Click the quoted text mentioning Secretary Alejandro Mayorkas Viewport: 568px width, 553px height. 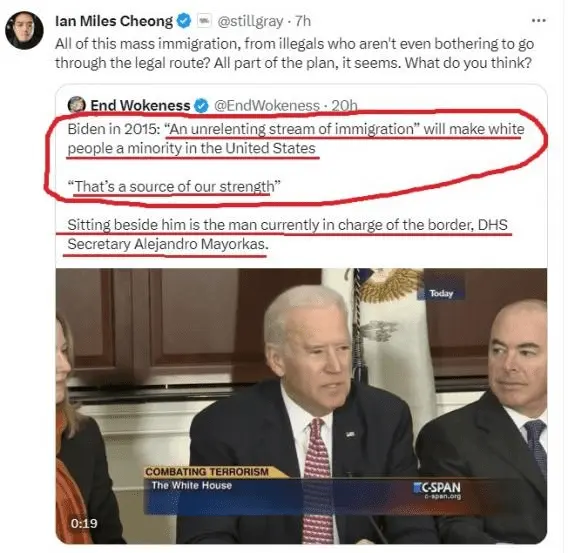pos(287,234)
